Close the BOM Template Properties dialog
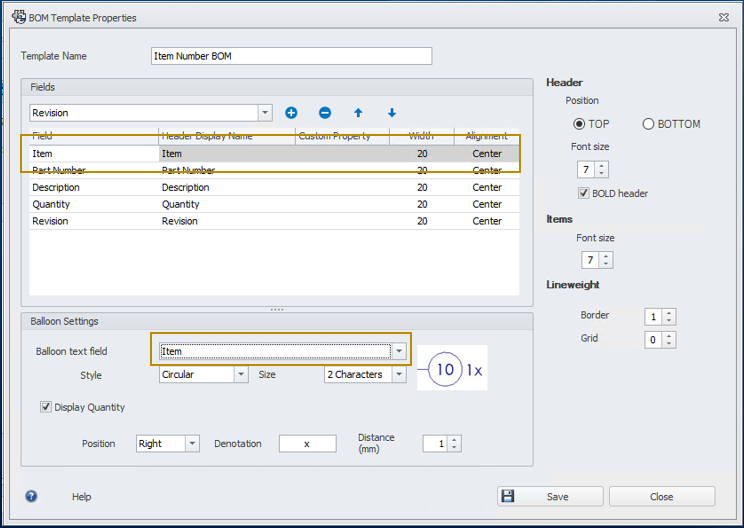The height and width of the screenshot is (528, 744). 724,18
